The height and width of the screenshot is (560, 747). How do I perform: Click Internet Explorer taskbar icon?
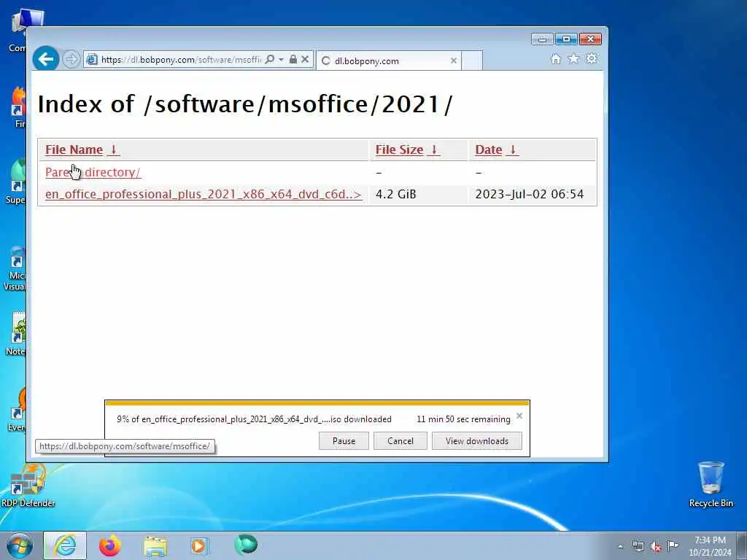pyautogui.click(x=65, y=545)
